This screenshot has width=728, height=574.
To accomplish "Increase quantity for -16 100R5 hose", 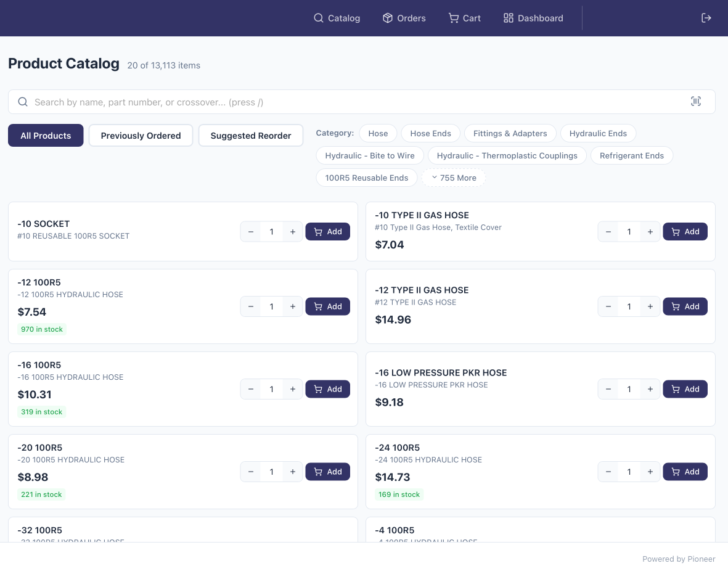I will click(x=292, y=389).
